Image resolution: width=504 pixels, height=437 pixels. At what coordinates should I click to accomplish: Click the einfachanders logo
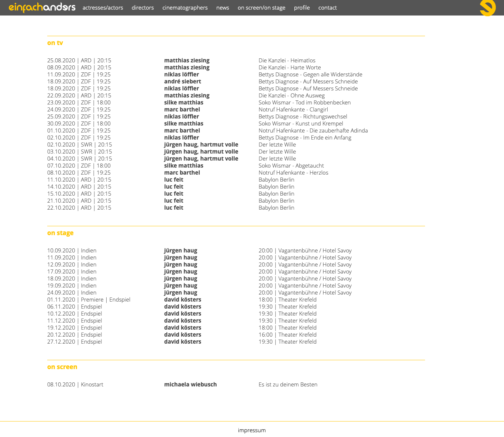coord(42,7)
